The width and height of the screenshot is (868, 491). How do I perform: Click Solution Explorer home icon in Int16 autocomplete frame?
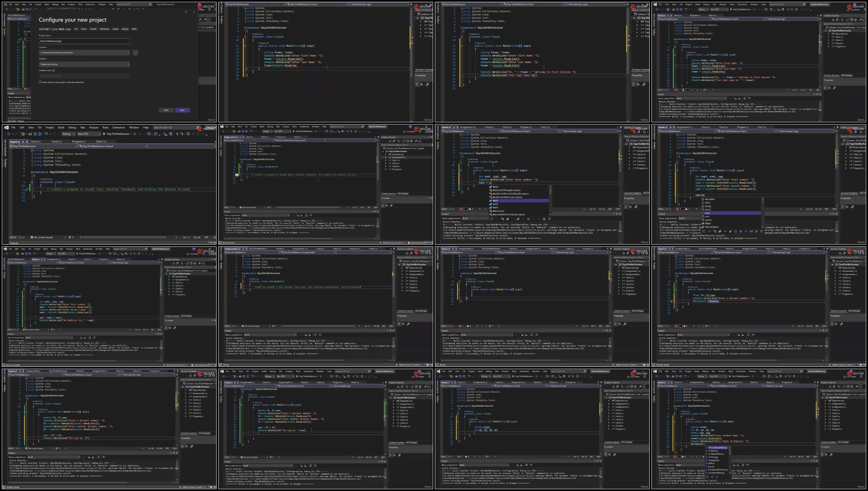tap(634, 132)
